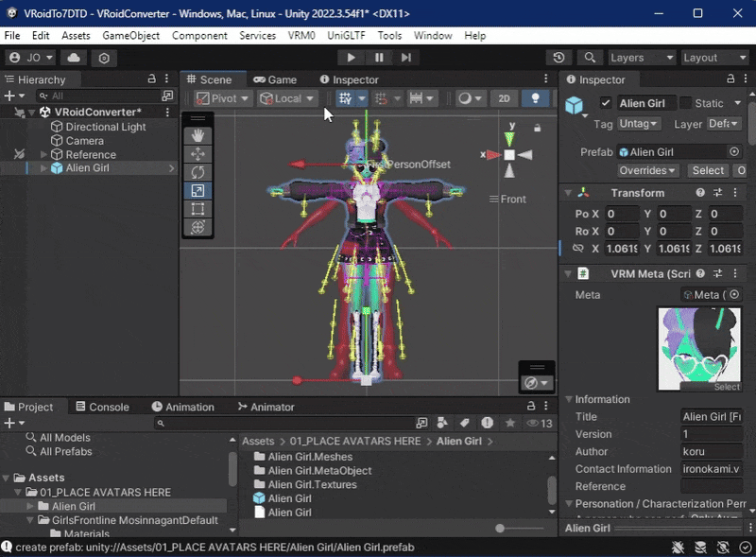
Task: Open Transform component help icon
Action: tap(700, 193)
